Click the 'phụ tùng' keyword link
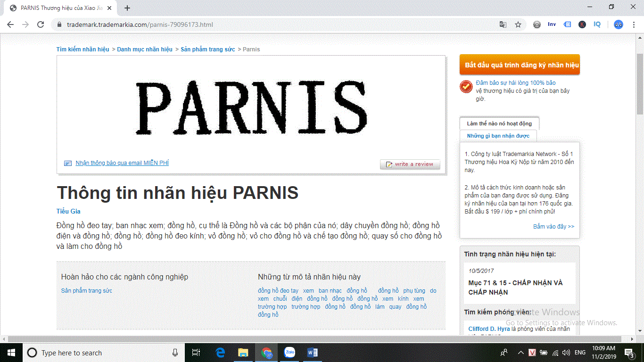This screenshot has width=644, height=362. click(x=414, y=291)
